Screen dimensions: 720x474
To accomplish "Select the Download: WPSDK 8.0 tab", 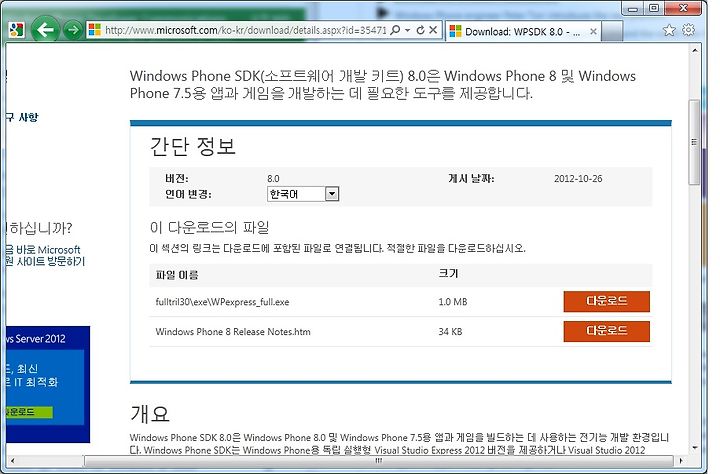I will click(x=523, y=31).
